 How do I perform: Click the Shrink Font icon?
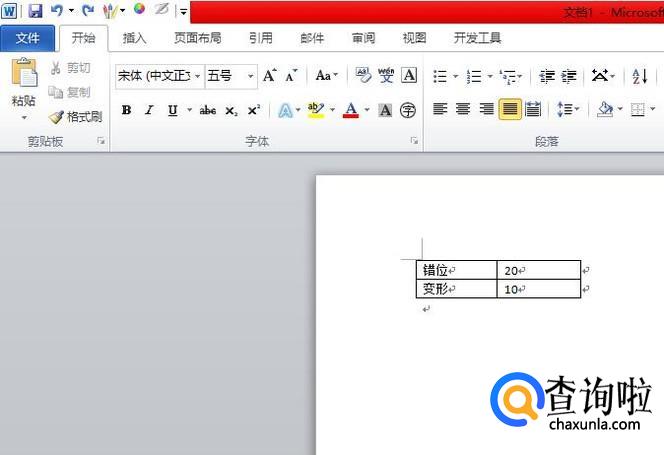pyautogui.click(x=291, y=75)
